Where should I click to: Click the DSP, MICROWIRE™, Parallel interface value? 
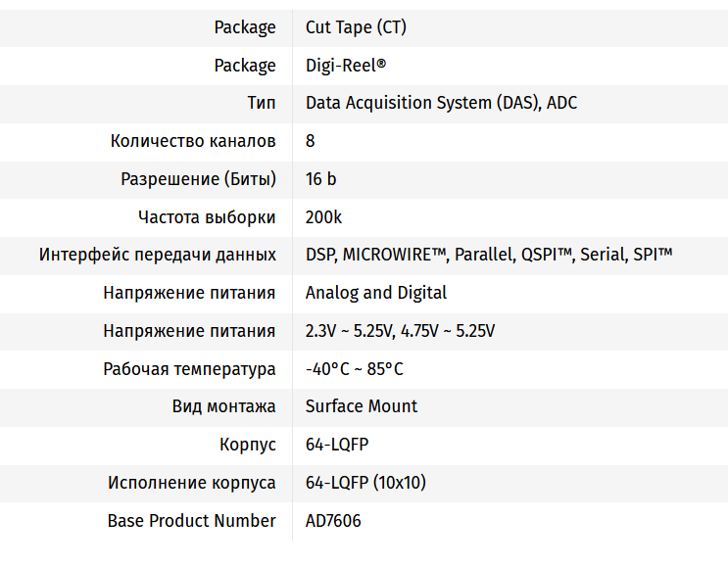(489, 255)
